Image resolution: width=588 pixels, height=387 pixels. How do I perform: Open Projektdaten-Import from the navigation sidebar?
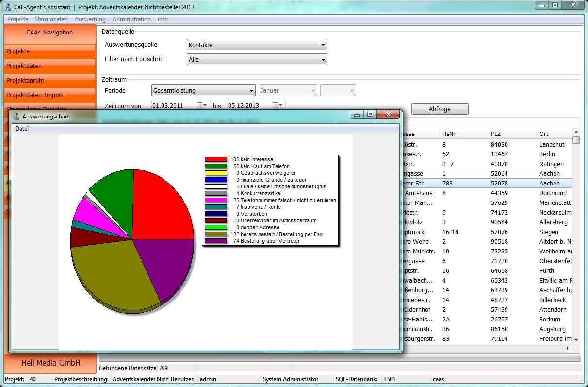(34, 95)
